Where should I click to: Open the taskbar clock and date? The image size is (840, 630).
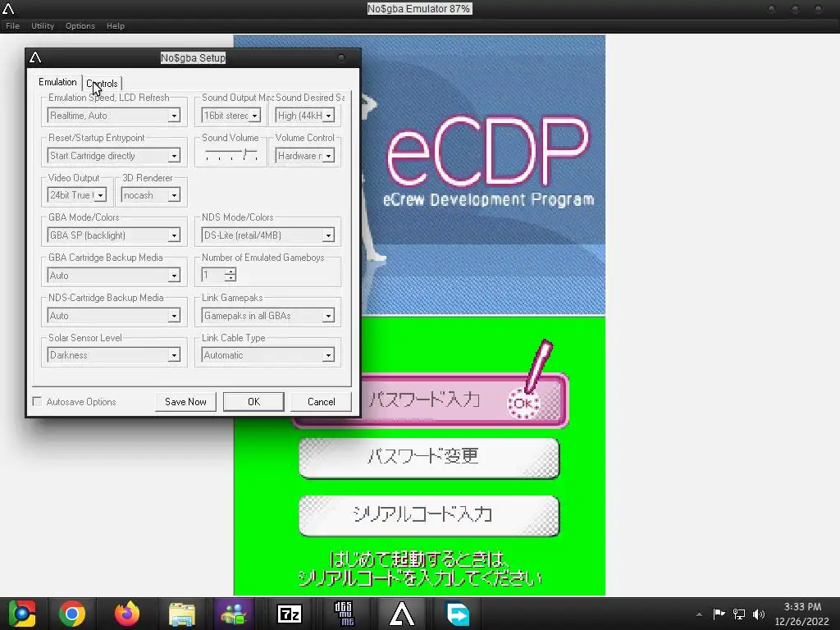802,614
